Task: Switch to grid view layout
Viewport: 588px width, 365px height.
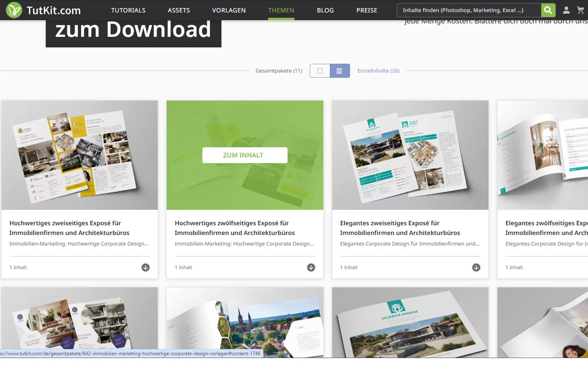Action: tap(340, 71)
